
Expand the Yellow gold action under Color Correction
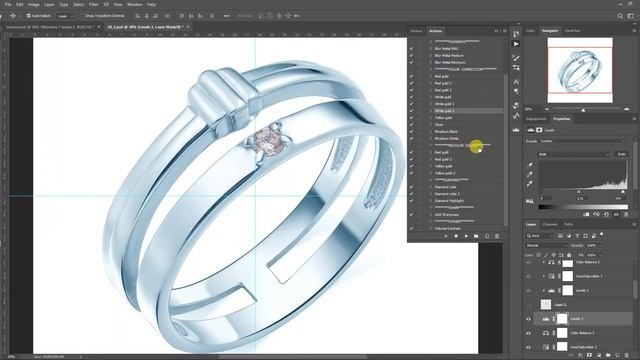[x=431, y=118]
